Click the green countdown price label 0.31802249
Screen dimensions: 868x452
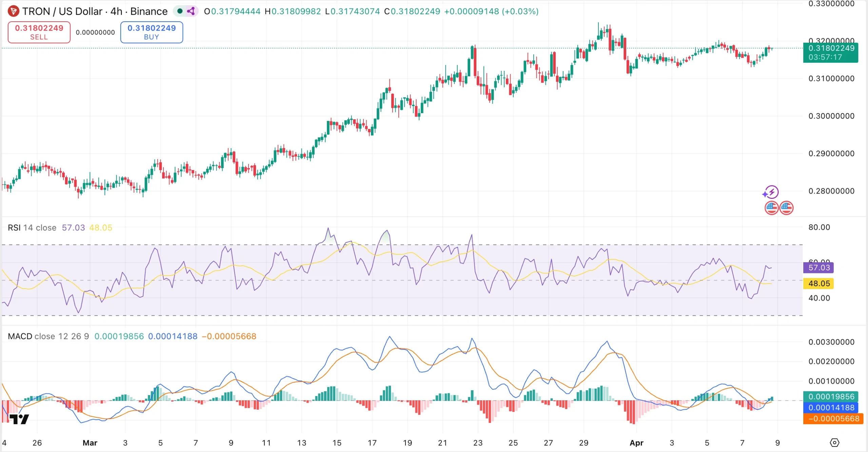(830, 53)
